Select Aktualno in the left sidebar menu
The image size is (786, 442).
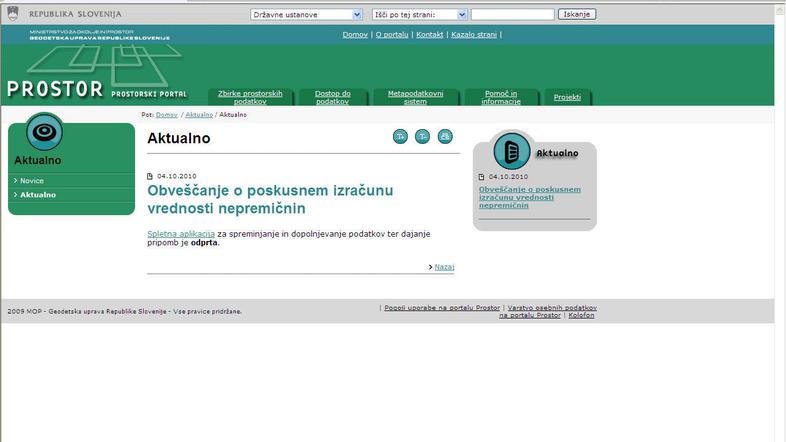[x=38, y=194]
